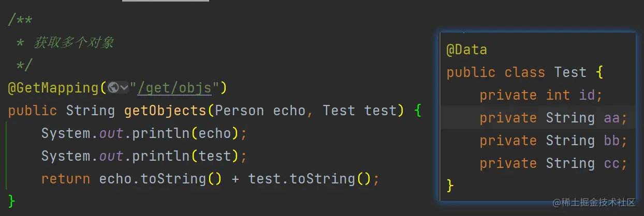The image size is (644, 216).
Task: Click println(echo) statement
Action: click(186, 133)
